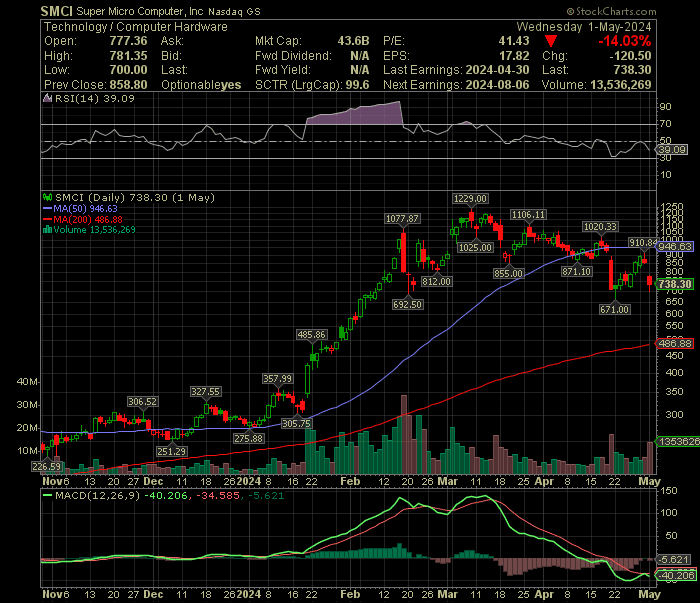
Task: Click the P/E value 41.43
Action: (514, 41)
